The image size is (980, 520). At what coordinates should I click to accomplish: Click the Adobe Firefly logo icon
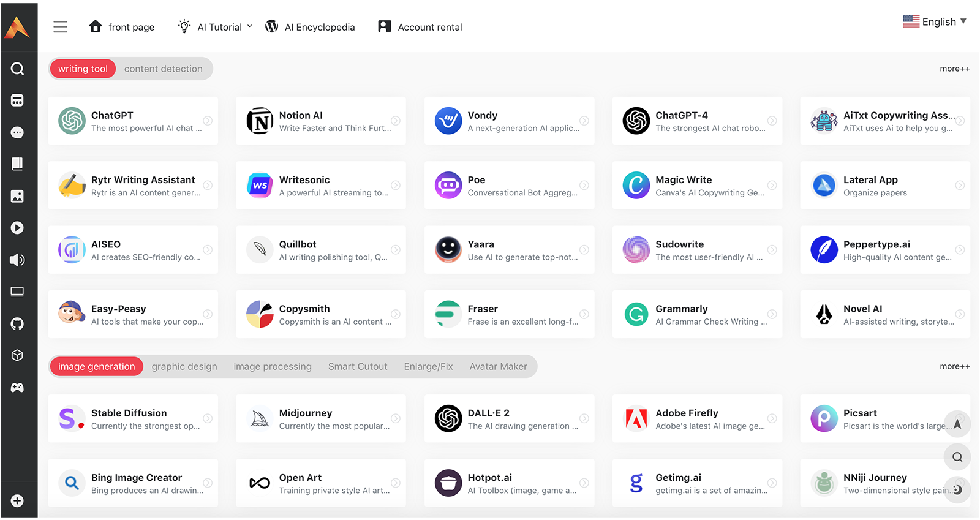pos(636,419)
